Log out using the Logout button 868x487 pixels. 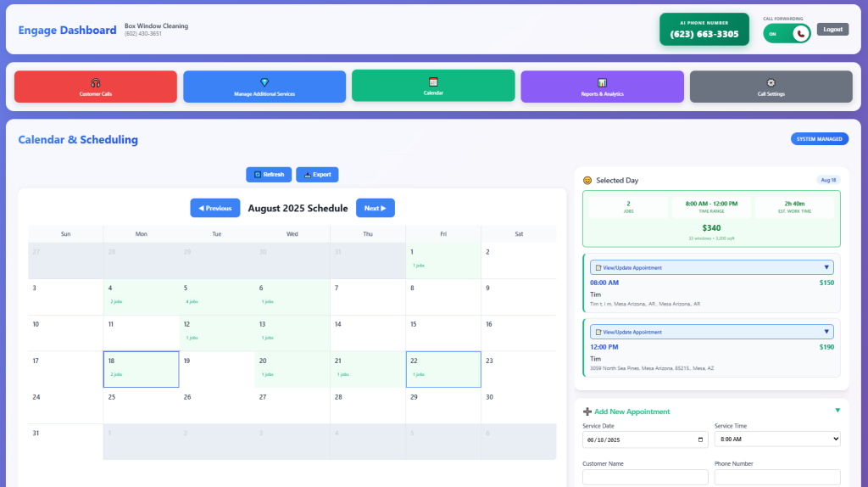(832, 30)
